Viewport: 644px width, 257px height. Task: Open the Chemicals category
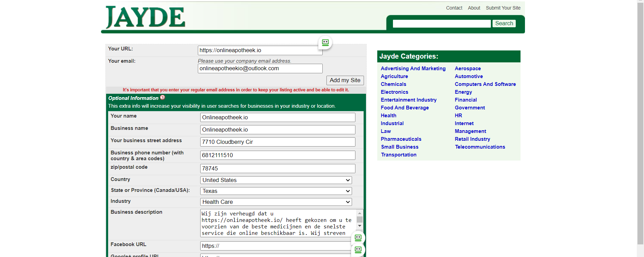(393, 84)
